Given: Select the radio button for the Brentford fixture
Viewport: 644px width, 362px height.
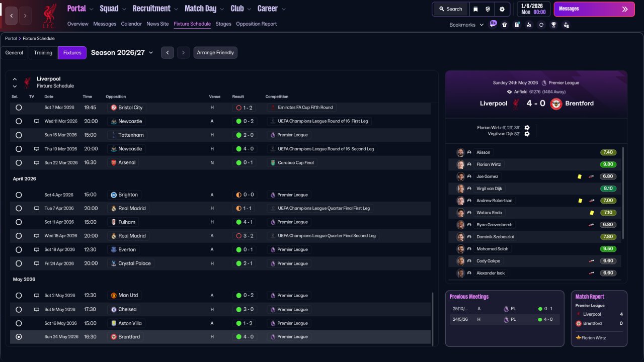Looking at the screenshot, I should pos(19,337).
